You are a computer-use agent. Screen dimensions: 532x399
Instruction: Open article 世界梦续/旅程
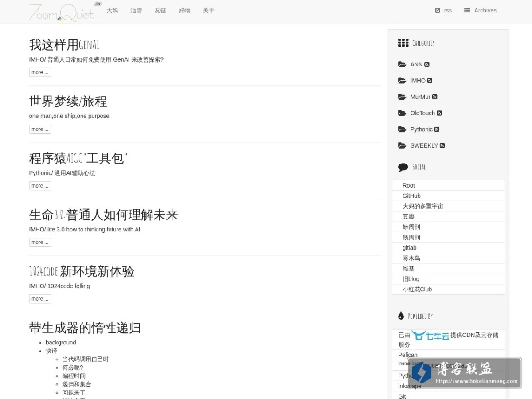click(x=68, y=102)
